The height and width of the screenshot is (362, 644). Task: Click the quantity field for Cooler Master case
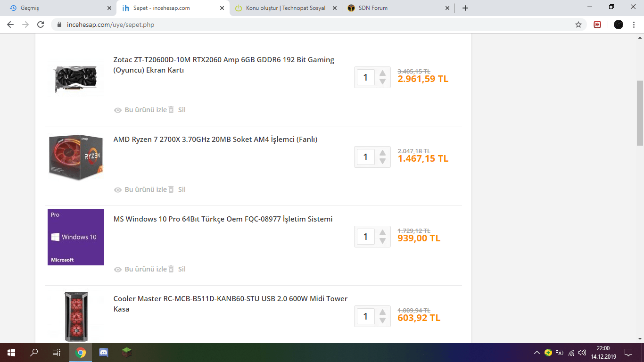pos(366,316)
